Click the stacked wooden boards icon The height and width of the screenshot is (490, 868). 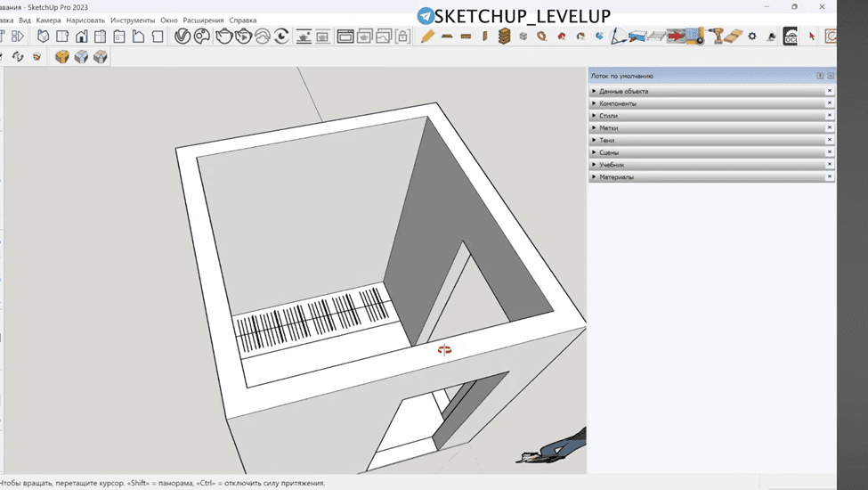(504, 37)
